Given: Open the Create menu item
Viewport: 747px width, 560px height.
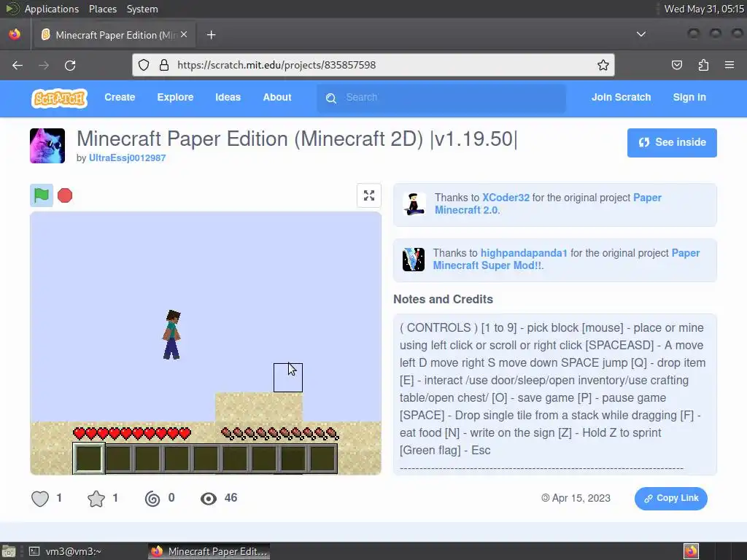Looking at the screenshot, I should (x=120, y=97).
